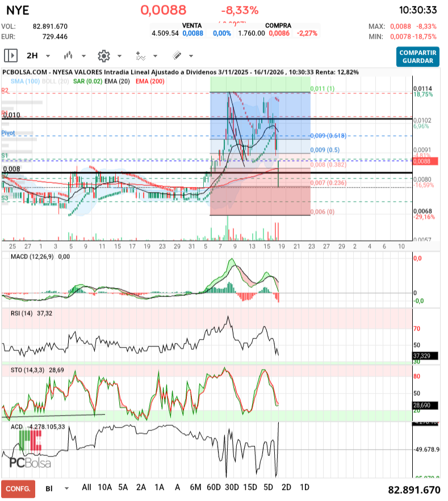Select the 6M range tab
Screen dimensions: 448x501
[196, 487]
